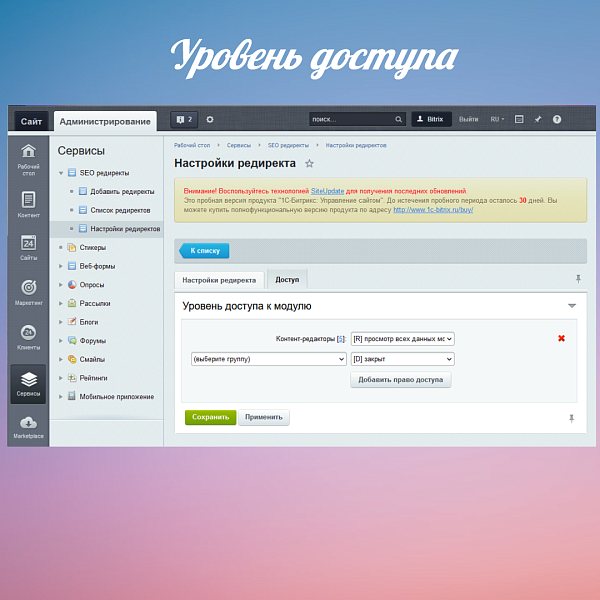Collapse the Уровень доступа к модулю section
Screen dimensions: 600x600
(572, 306)
